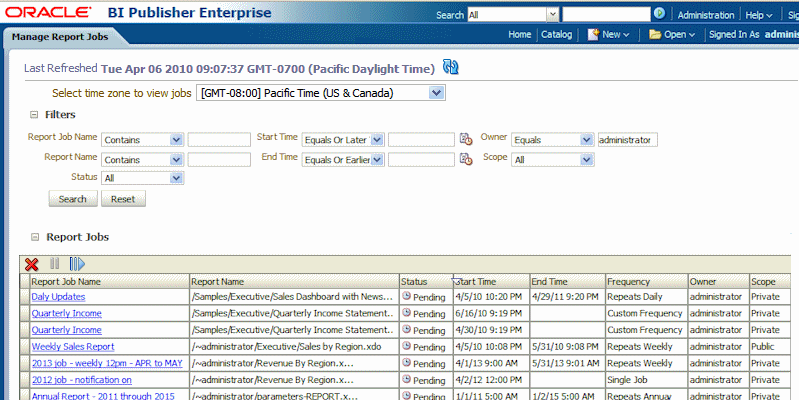Screen dimensions: 799x400
Task: Click the Report Name column header
Action: pos(295,281)
